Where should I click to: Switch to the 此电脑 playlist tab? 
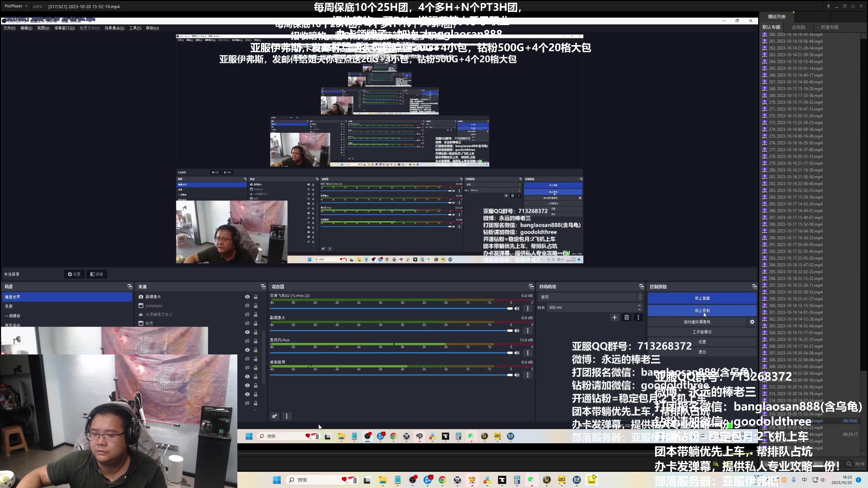pyautogui.click(x=798, y=27)
